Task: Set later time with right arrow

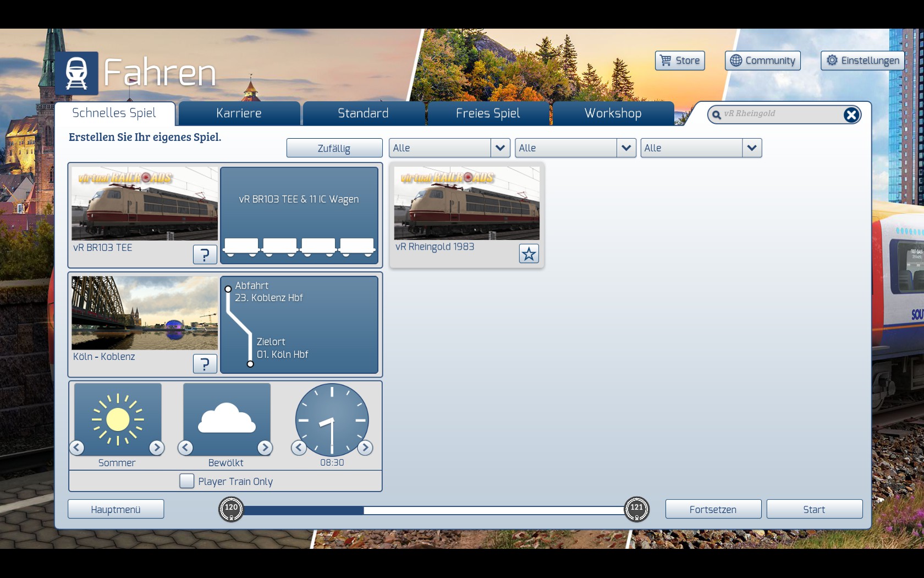Action: (x=365, y=448)
